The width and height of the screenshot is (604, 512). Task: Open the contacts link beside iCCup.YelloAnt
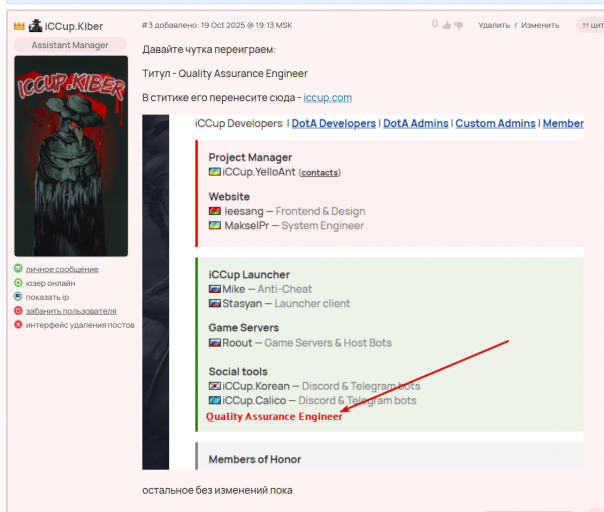click(320, 173)
